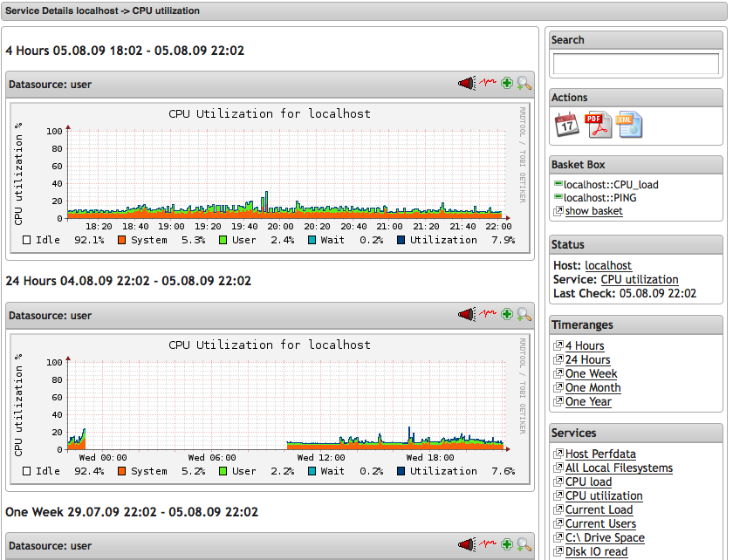Image resolution: width=733 pixels, height=560 pixels.
Task: Zoom the 4 Hours graph with the magnifier icon
Action: [524, 83]
